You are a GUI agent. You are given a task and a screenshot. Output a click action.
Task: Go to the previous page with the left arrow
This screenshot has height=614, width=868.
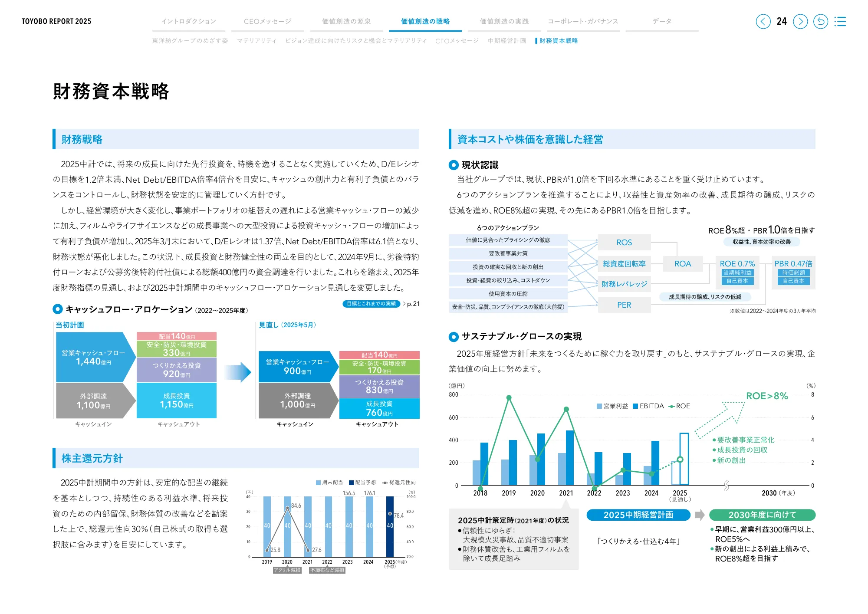click(x=764, y=21)
